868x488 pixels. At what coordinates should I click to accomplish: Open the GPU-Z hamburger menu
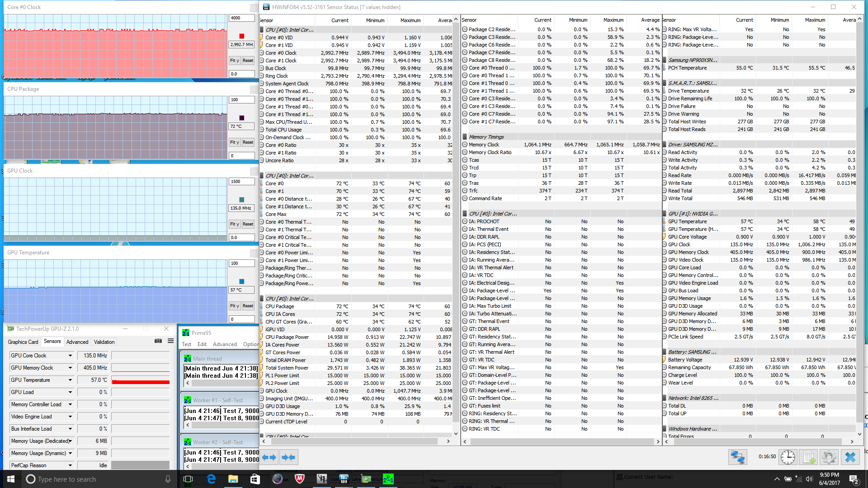(x=170, y=341)
